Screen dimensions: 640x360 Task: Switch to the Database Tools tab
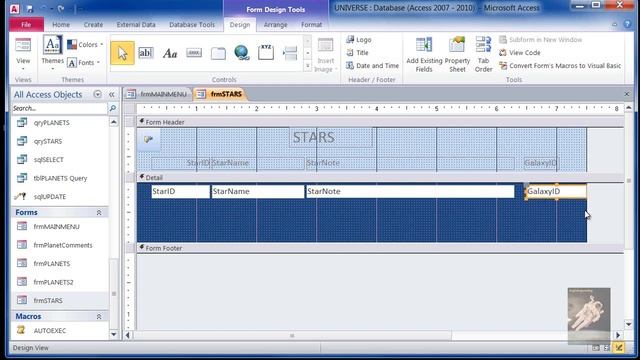coord(192,24)
